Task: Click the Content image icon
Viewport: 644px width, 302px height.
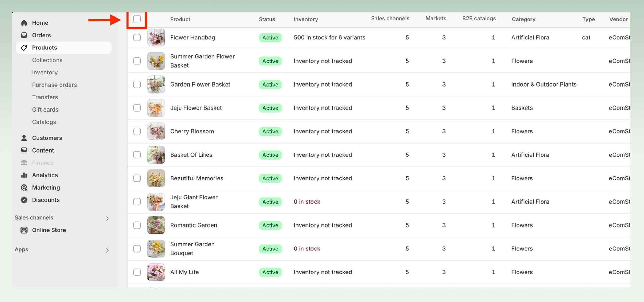Action: (x=24, y=150)
